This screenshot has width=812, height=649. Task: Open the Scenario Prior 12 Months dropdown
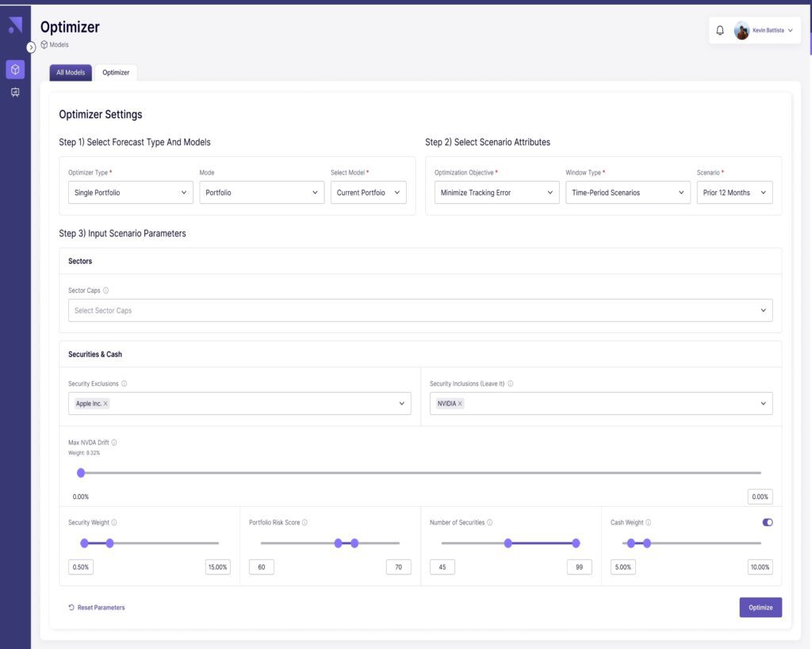pyautogui.click(x=734, y=193)
